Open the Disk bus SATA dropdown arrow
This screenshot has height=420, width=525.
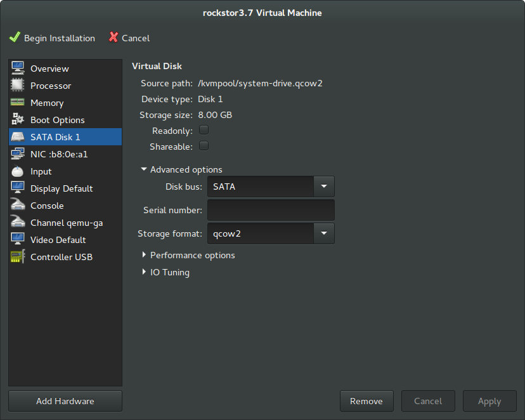point(324,187)
